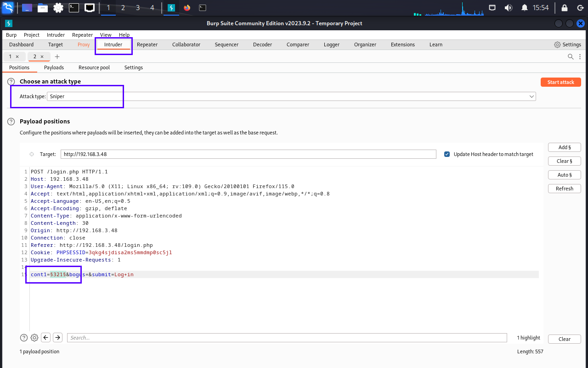This screenshot has height=368, width=588.
Task: Click the PHPSESSID cookie value
Action: 130,252
